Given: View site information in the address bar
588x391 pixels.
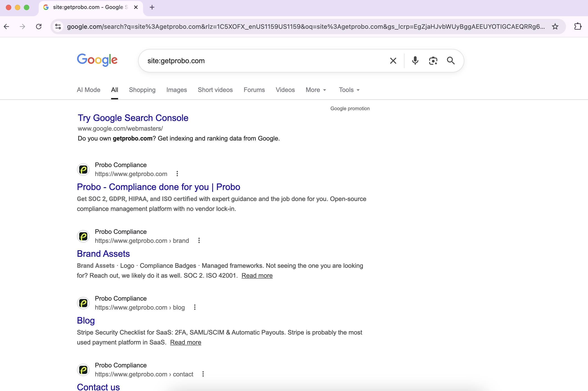Looking at the screenshot, I should 58,27.
